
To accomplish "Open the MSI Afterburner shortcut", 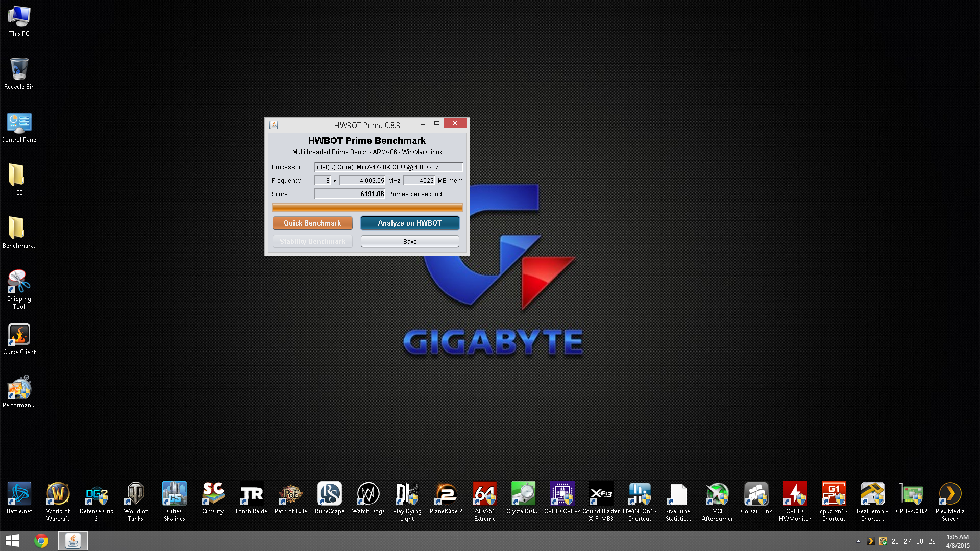I will (x=718, y=502).
